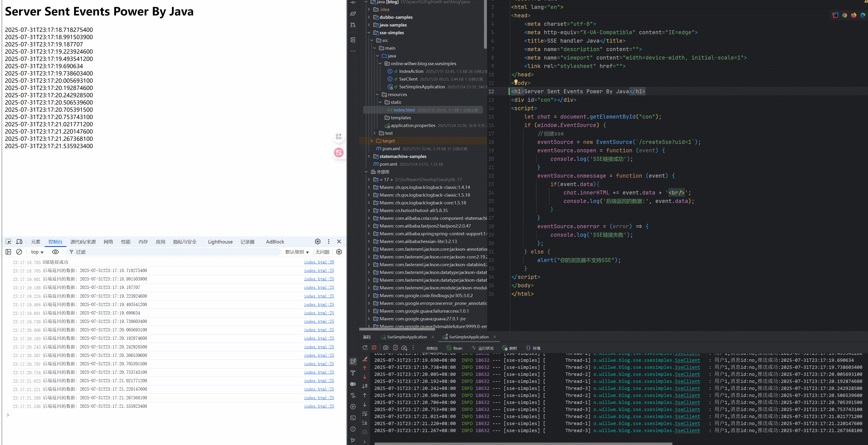Toggle soft-wrap in the run console
Image resolution: width=868 pixels, height=445 pixels.
(x=365, y=413)
